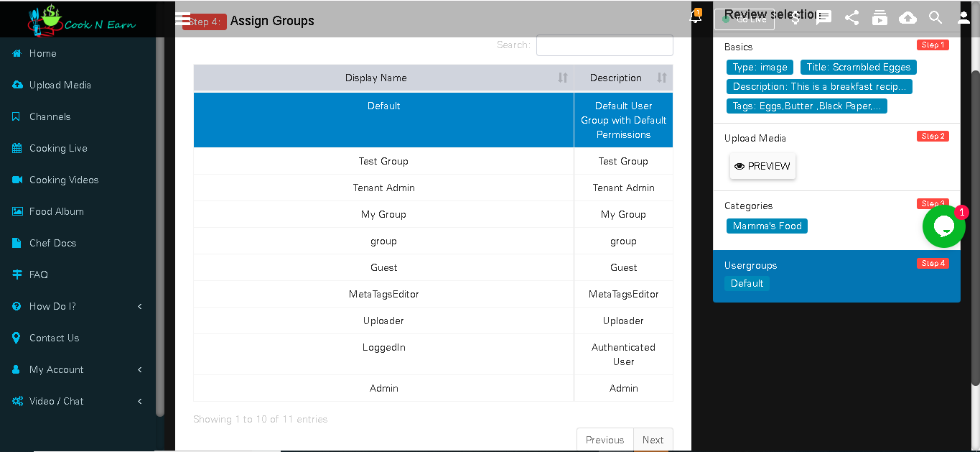Click the Default usergroup tag
This screenshot has width=980, height=452.
click(x=747, y=283)
